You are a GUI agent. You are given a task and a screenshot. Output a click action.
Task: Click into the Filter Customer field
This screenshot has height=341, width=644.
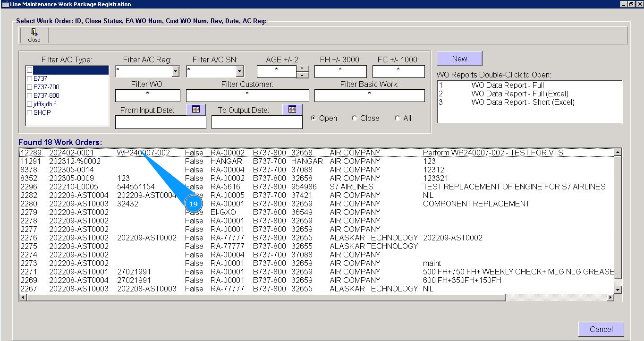(247, 96)
